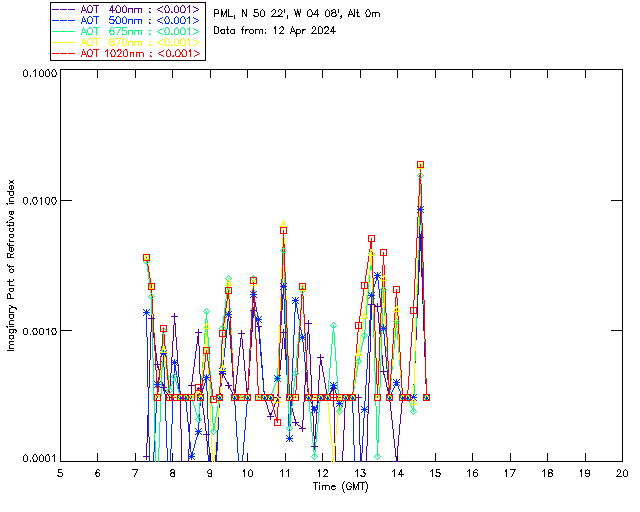Screen dimensions: 640x512
Task: Click the AOT 400nm legend entry
Action: point(127,9)
